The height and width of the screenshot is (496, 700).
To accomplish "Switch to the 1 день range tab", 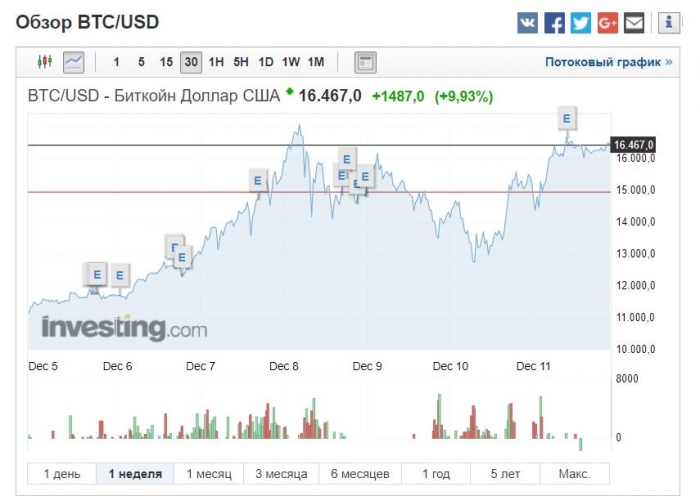I will 61,474.
